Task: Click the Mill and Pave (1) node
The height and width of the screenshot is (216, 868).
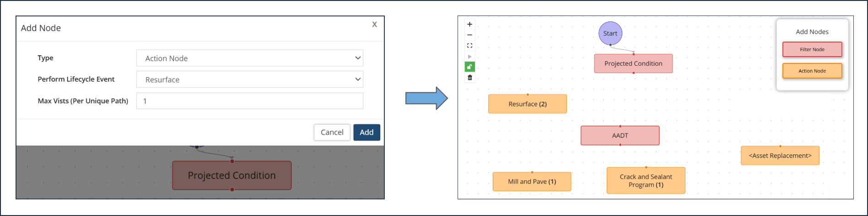Action: [x=532, y=182]
